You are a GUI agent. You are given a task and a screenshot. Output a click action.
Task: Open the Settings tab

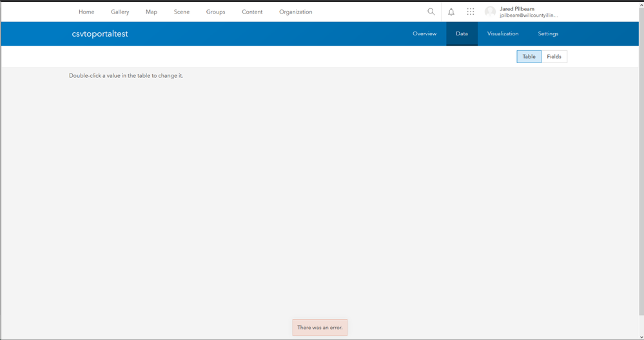pyautogui.click(x=548, y=33)
